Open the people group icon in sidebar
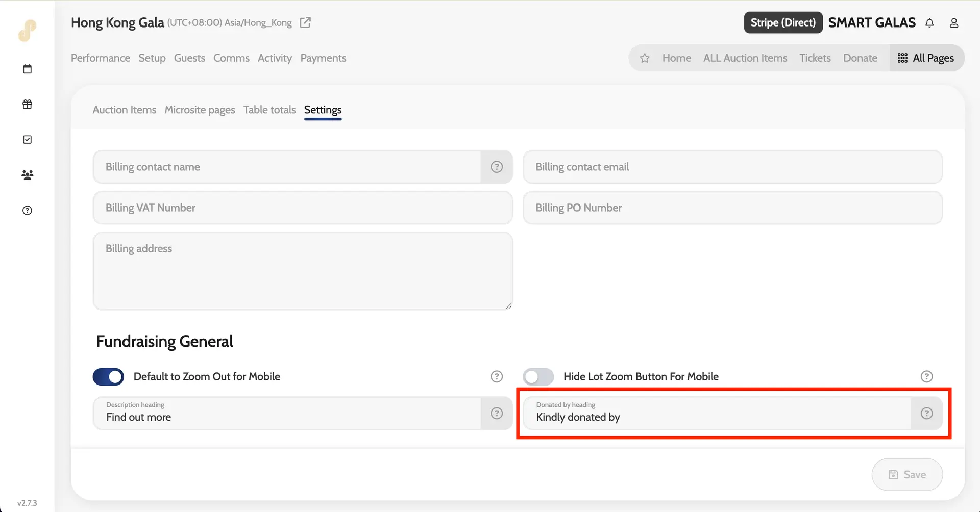 pyautogui.click(x=28, y=175)
